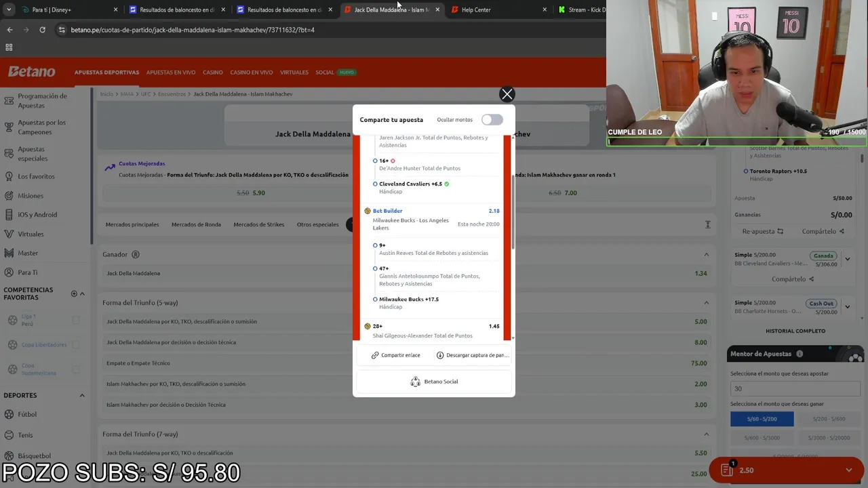The width and height of the screenshot is (868, 488).
Task: Click Mentor de Apuestas info icon
Action: tap(800, 354)
